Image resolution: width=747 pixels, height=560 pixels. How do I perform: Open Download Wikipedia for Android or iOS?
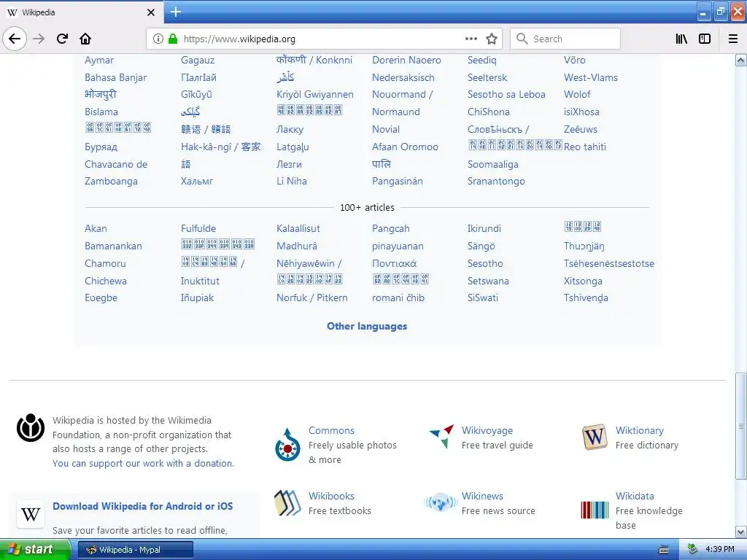(142, 506)
